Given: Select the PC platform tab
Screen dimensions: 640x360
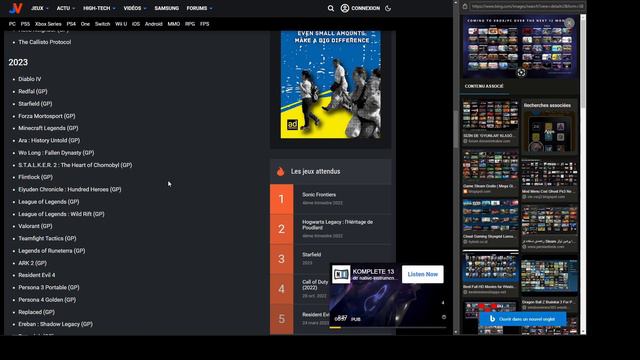Looking at the screenshot, I should pos(12,24).
